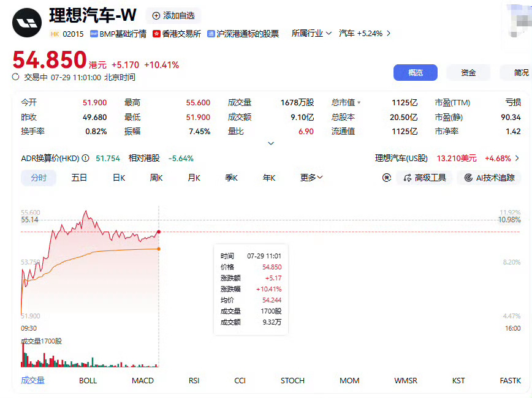Open the 更多 chart period dropdown

(311, 178)
